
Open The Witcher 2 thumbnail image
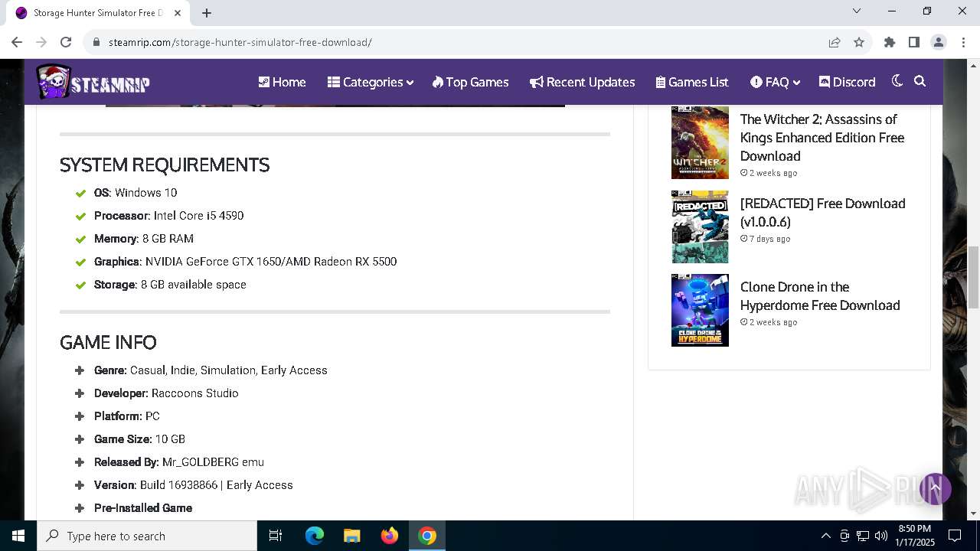[700, 142]
